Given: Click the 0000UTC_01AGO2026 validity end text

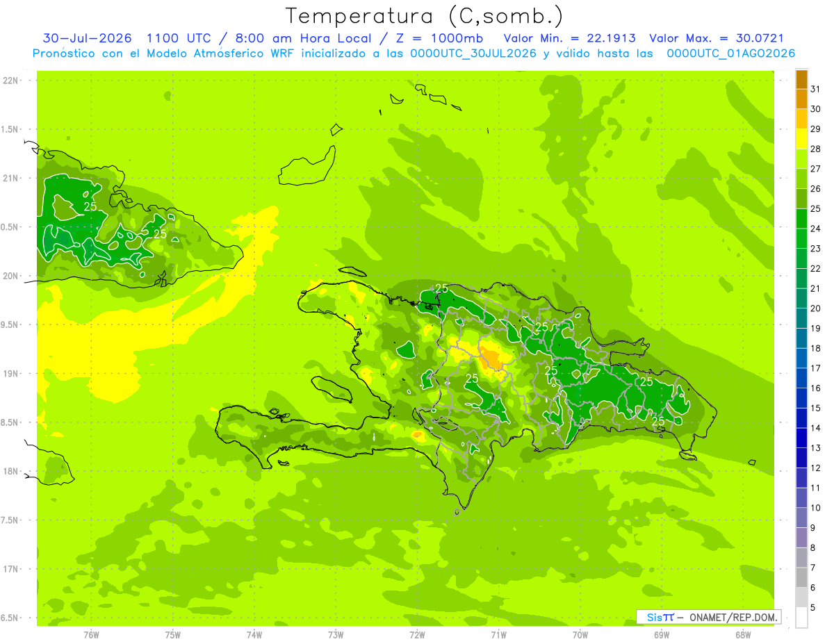Looking at the screenshot, I should click(730, 53).
